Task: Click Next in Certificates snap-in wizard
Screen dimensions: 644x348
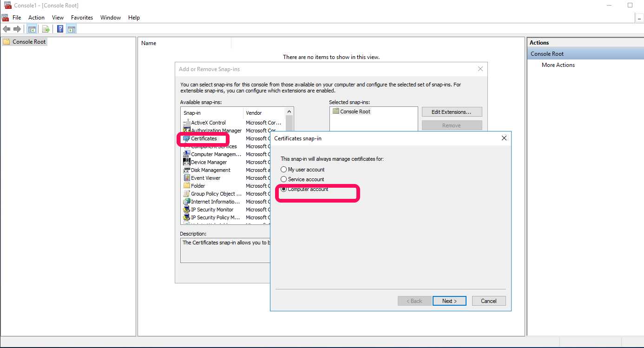Action: 449,301
